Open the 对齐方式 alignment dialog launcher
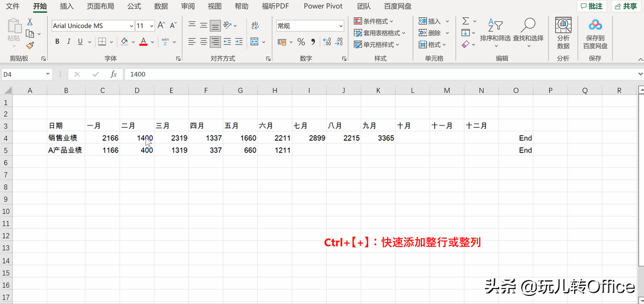 click(x=269, y=59)
